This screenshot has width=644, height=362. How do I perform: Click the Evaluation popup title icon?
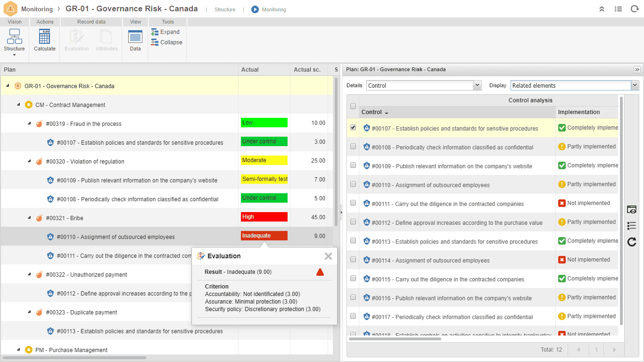point(201,256)
